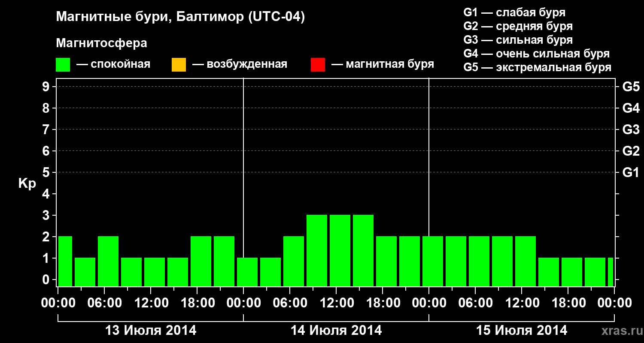Click the G1 label on the right axis
The height and width of the screenshot is (343, 644).
tap(631, 172)
